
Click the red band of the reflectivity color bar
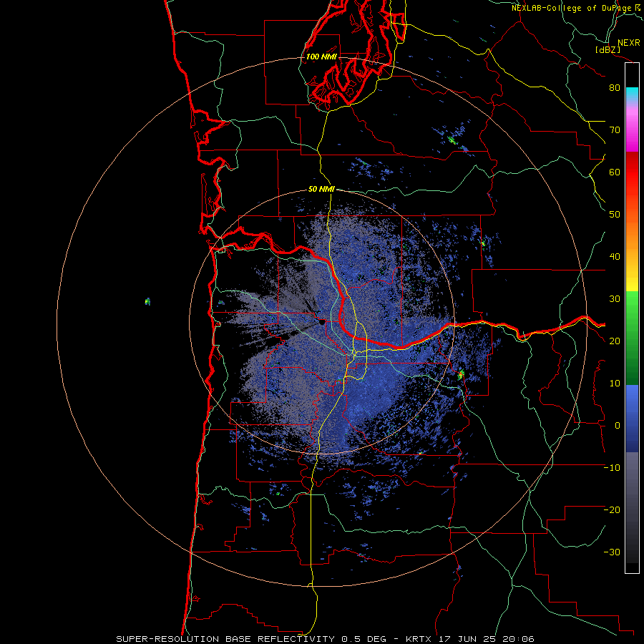632,172
